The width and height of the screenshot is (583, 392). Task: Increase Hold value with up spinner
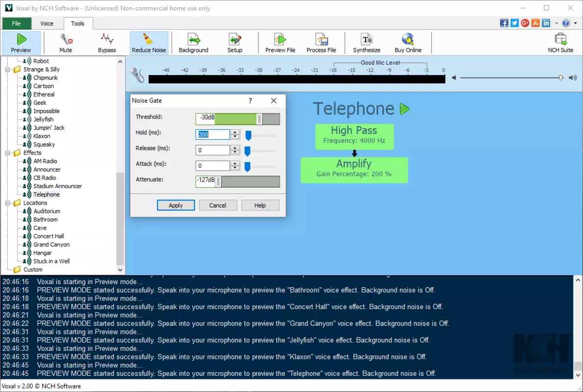coord(234,132)
